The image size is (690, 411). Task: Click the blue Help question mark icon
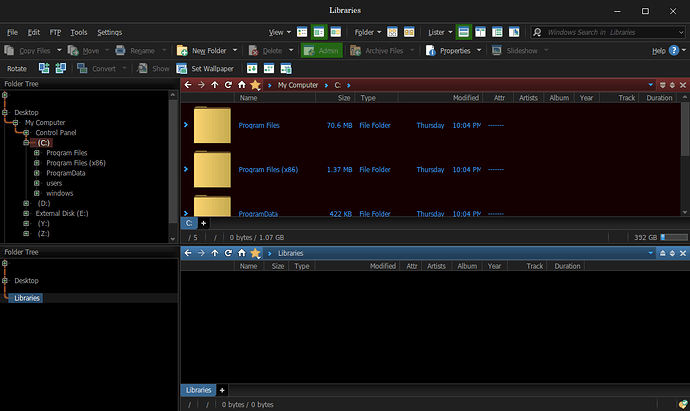coord(674,51)
